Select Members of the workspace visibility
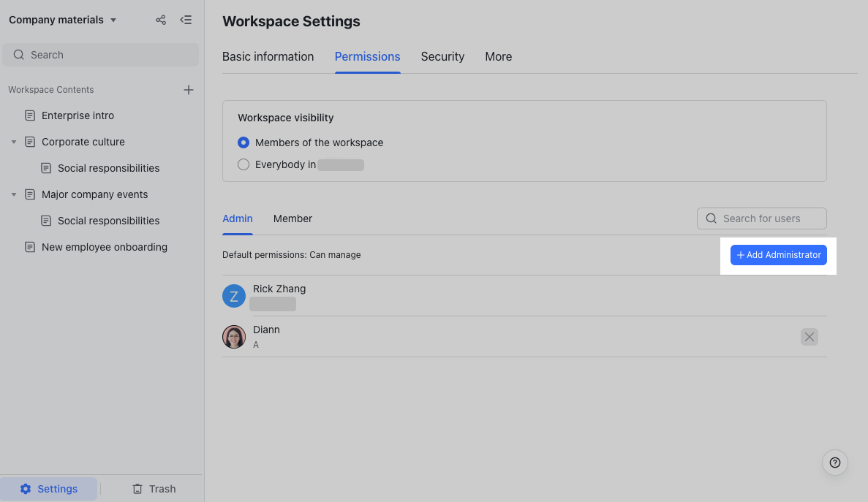The image size is (868, 502). click(x=243, y=142)
